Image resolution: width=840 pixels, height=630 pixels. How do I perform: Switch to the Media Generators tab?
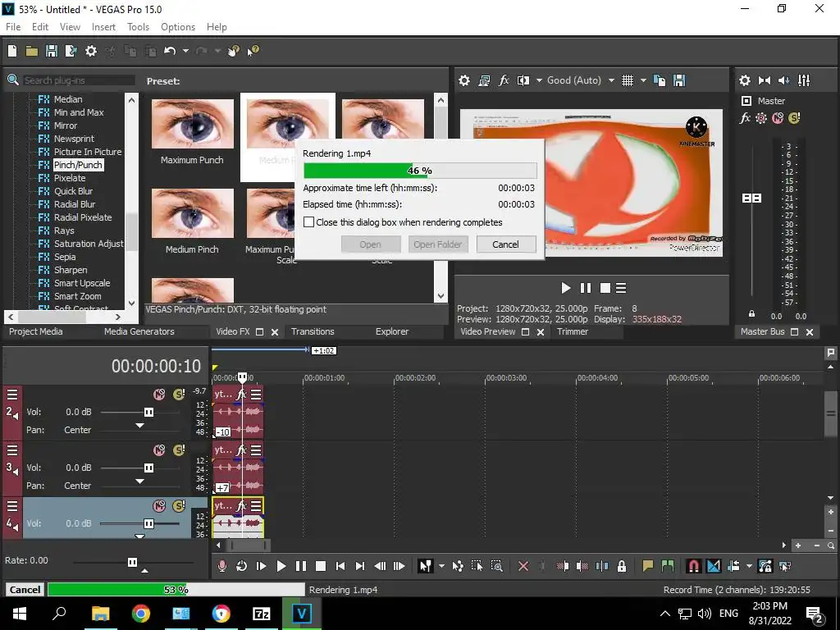tap(139, 331)
